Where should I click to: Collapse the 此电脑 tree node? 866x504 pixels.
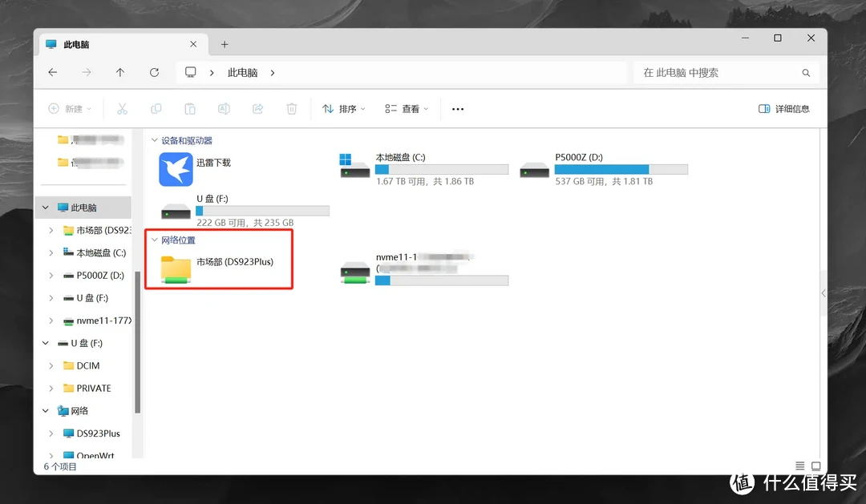[x=46, y=208]
